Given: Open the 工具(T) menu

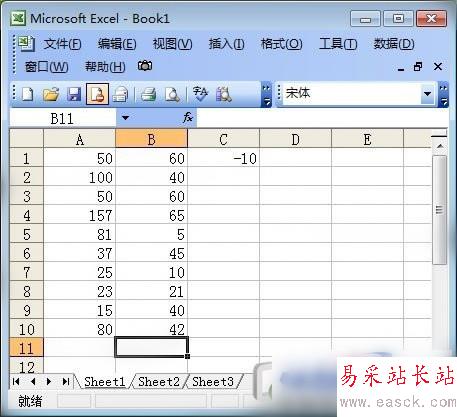Looking at the screenshot, I should click(338, 44).
